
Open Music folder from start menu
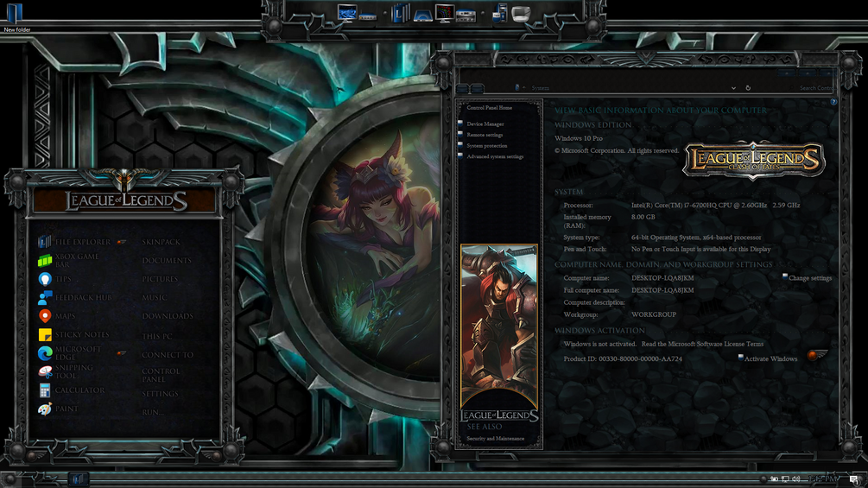click(155, 298)
